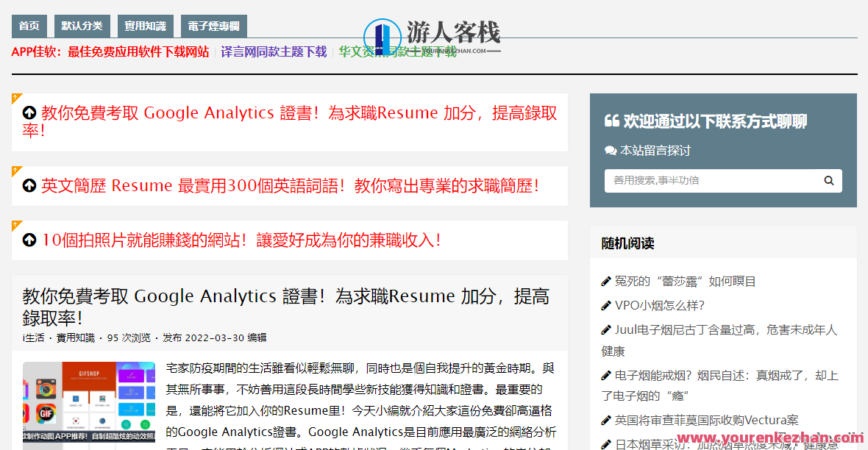
Task: Open the 實用知識 section
Action: (x=146, y=25)
